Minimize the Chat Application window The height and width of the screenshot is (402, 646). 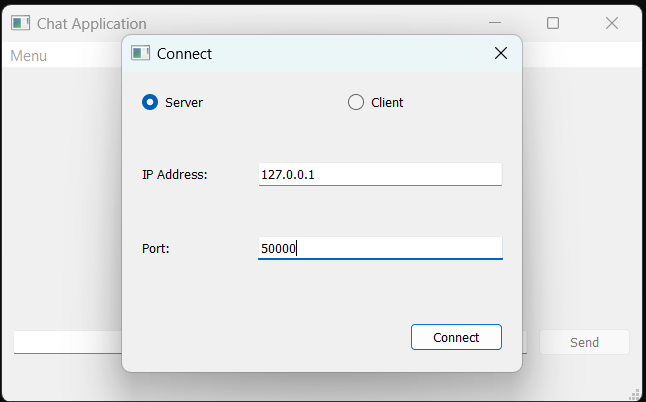pyautogui.click(x=494, y=23)
